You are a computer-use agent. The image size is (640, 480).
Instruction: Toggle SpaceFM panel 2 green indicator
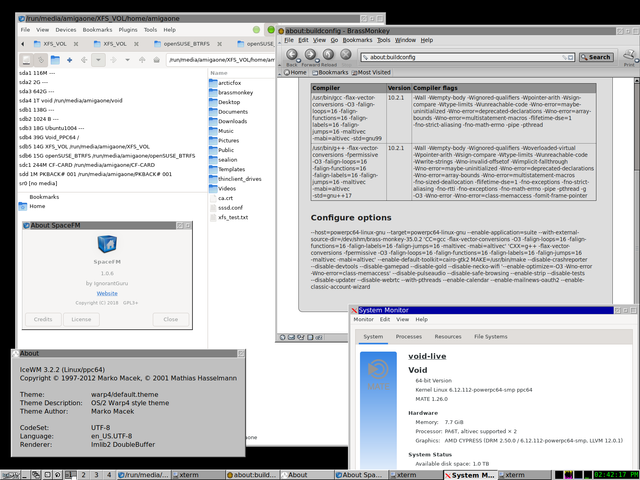pyautogui.click(x=271, y=30)
